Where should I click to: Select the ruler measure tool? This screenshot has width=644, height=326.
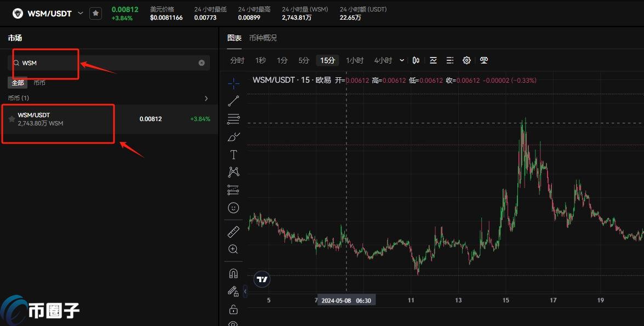[x=233, y=232]
